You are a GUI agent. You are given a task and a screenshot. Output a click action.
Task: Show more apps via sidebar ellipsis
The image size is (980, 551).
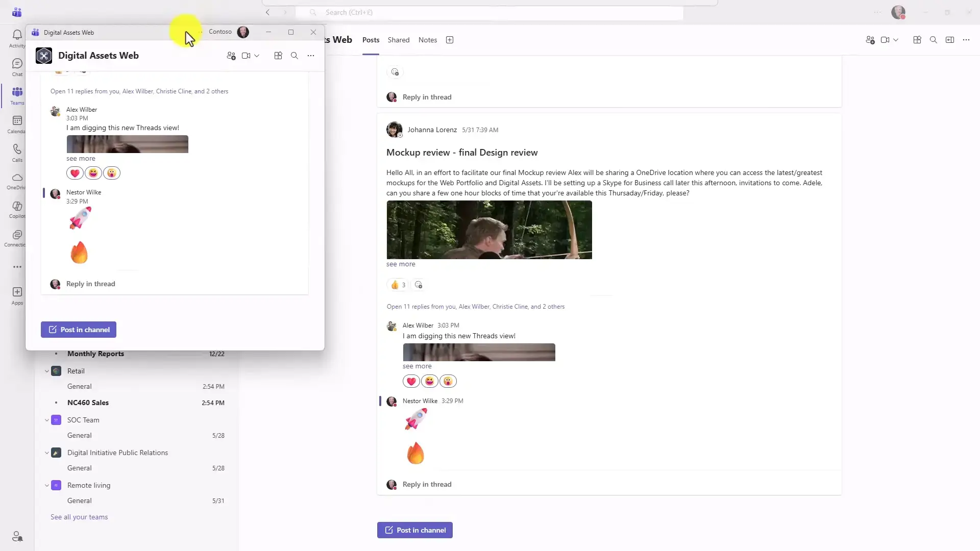tap(17, 267)
